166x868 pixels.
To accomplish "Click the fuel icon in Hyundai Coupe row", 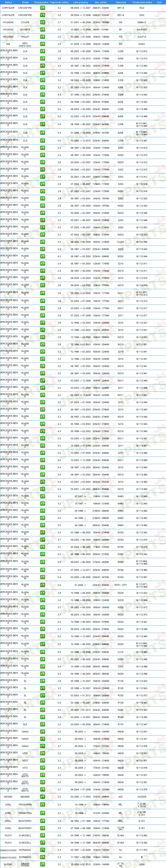I will [x=42, y=22].
